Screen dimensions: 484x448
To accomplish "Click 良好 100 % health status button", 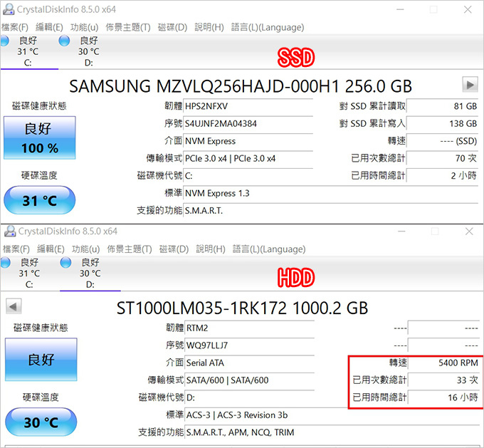I will 40,137.
